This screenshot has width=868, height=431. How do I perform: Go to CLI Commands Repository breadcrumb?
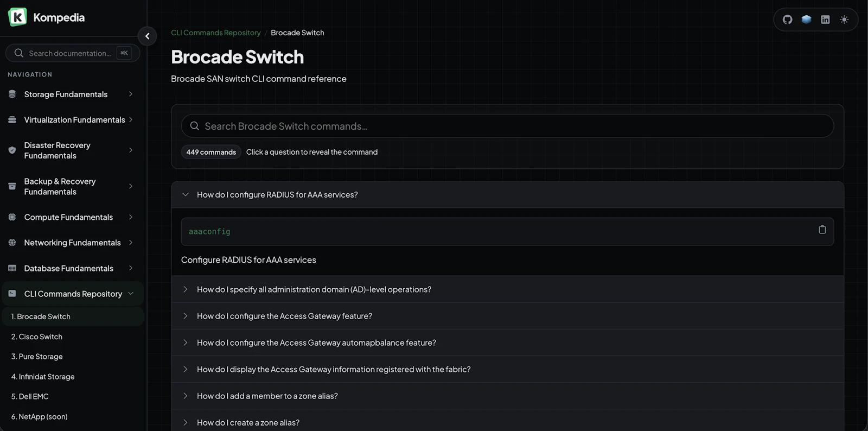216,33
